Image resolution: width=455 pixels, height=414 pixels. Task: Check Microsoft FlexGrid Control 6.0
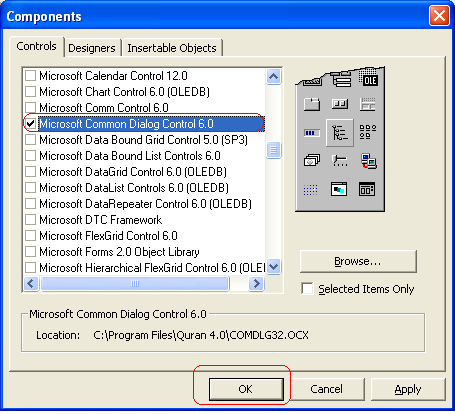pos(31,236)
